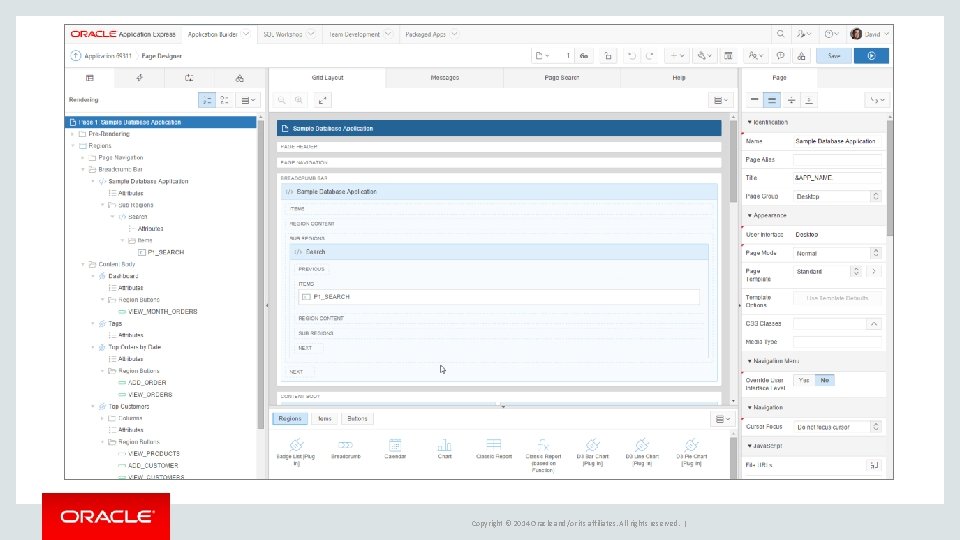Switch to the Messages tab

click(x=444, y=78)
